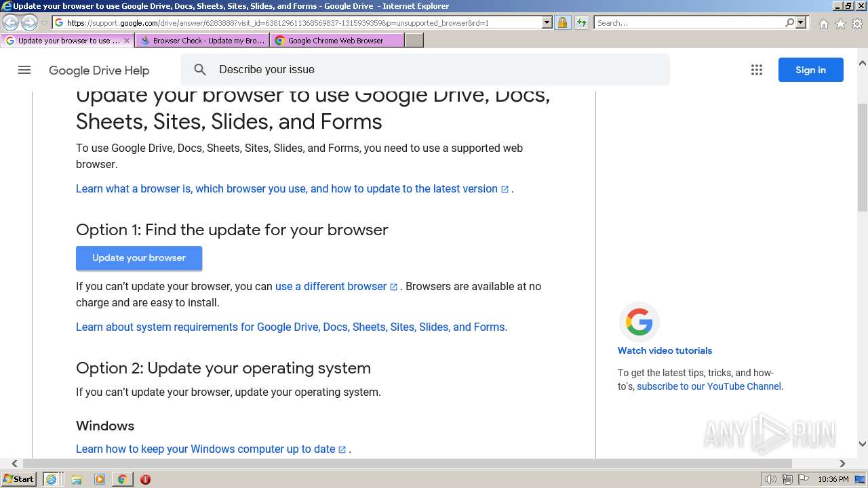Go forward with the browser Forward arrow
Screen dimensions: 868x488
click(29, 23)
